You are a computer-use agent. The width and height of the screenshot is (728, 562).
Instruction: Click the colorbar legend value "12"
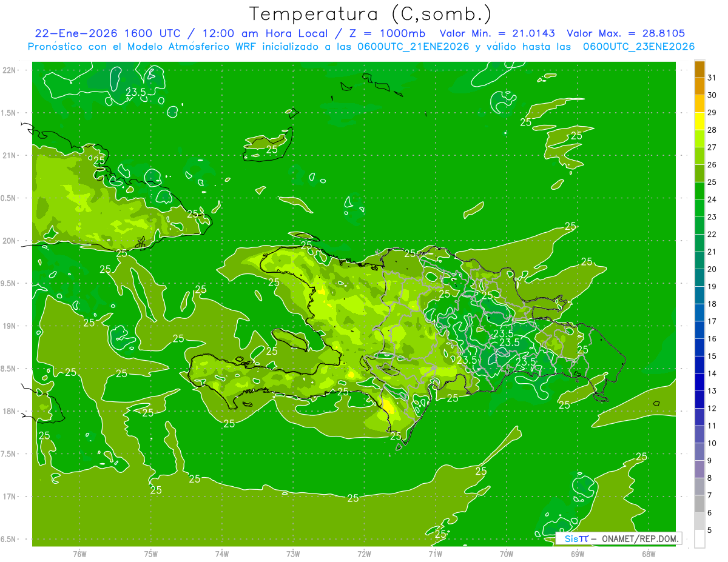pos(712,409)
